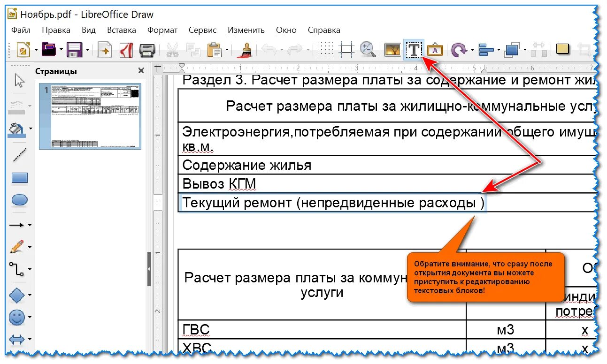Click the 'Вывоз КГМ' text row
Screen dimensions: 607x364
tap(219, 183)
